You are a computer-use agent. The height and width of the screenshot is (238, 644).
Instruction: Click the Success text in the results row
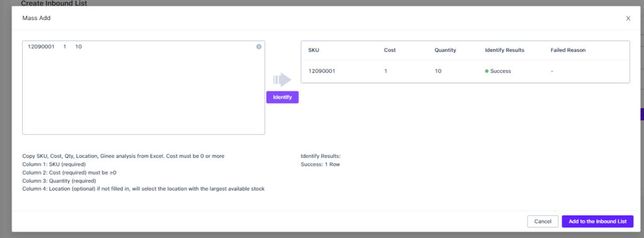point(501,71)
